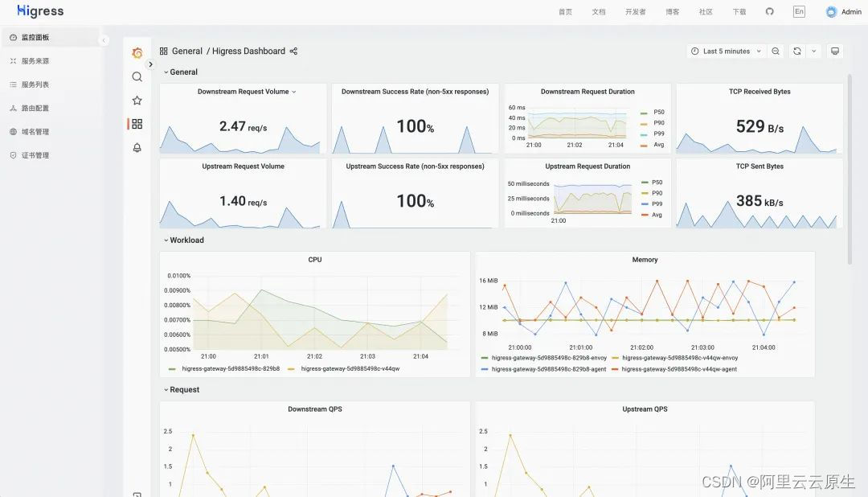Zoom out time range
The width and height of the screenshot is (868, 497).
776,51
